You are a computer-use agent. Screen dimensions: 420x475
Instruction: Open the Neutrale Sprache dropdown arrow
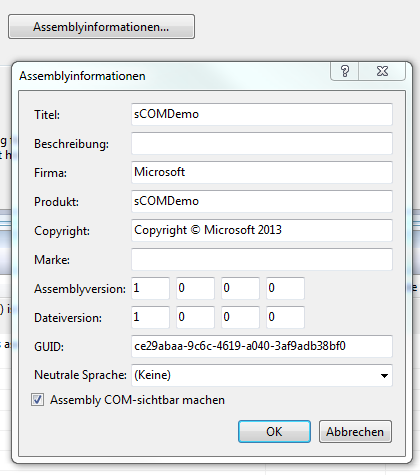(x=384, y=376)
